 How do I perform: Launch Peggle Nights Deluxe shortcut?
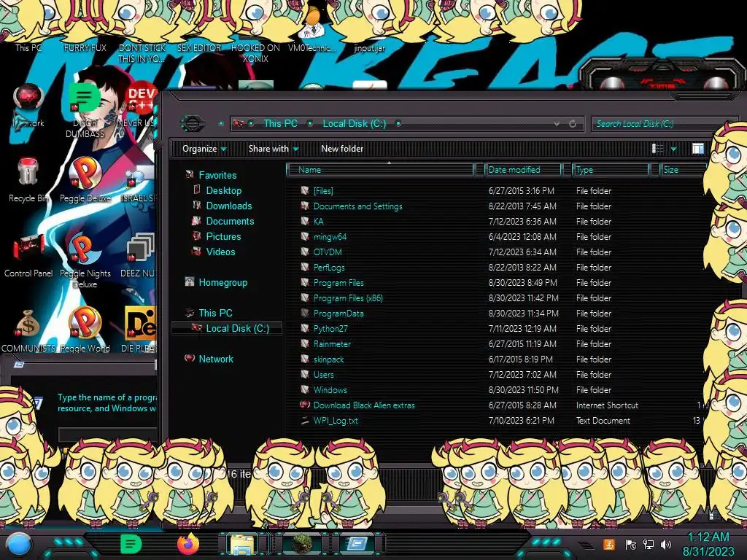(x=85, y=260)
